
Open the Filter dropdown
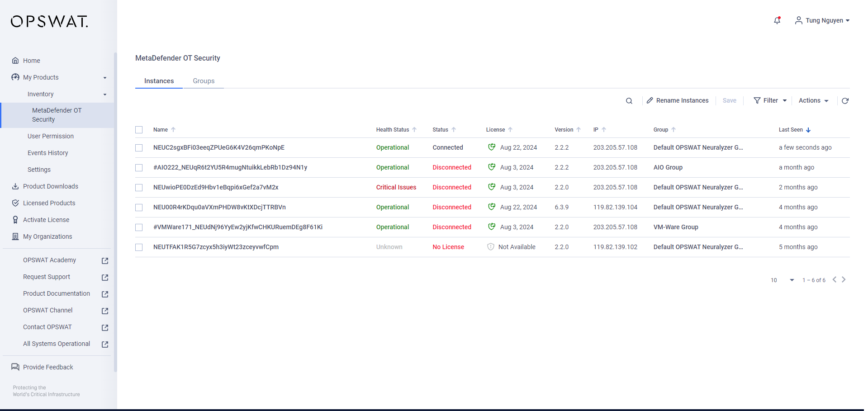click(770, 100)
